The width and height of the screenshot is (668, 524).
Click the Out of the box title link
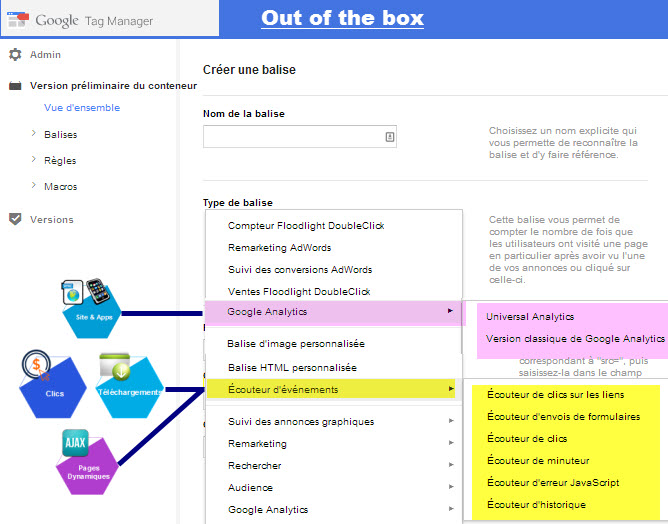coord(343,18)
